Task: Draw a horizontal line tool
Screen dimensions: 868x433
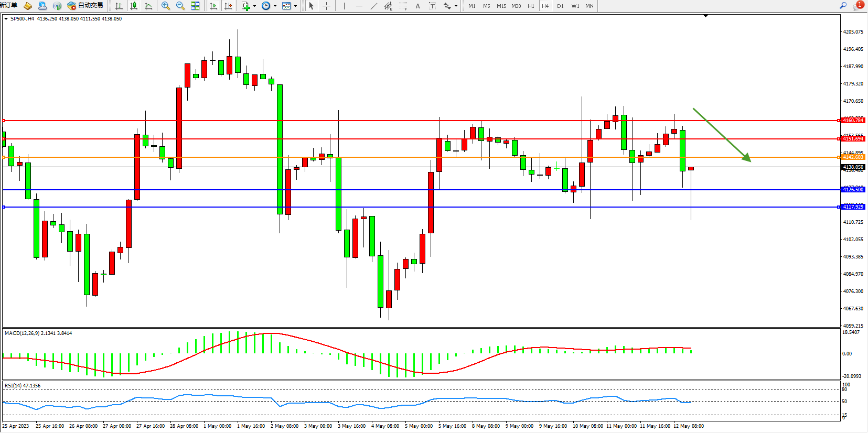Action: tap(359, 6)
